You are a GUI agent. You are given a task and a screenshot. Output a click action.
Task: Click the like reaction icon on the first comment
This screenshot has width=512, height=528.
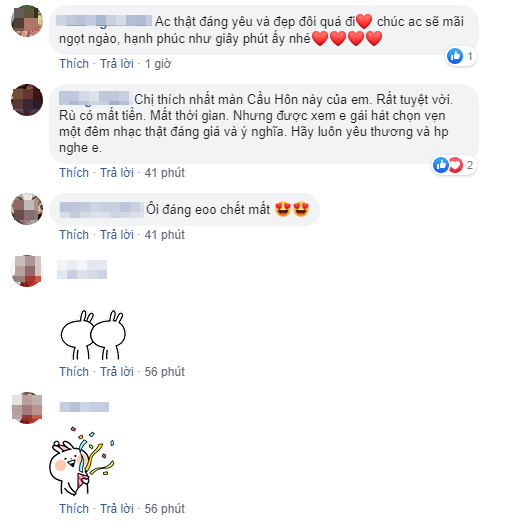[455, 56]
